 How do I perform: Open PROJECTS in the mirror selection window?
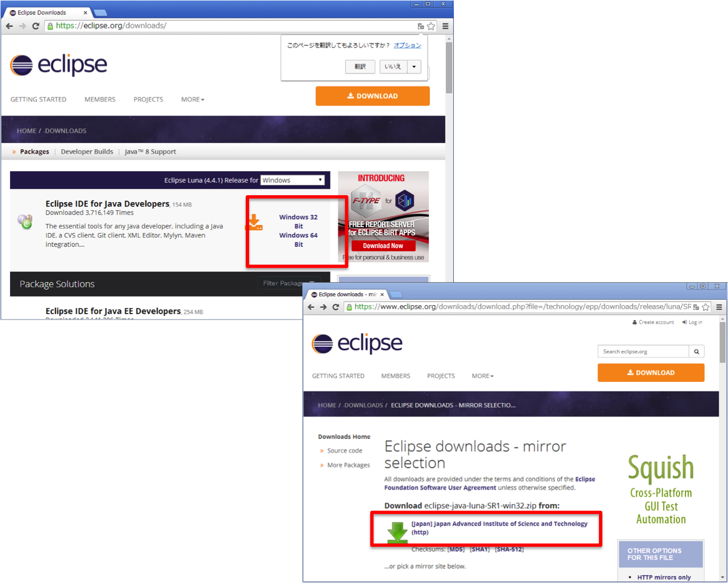click(441, 376)
